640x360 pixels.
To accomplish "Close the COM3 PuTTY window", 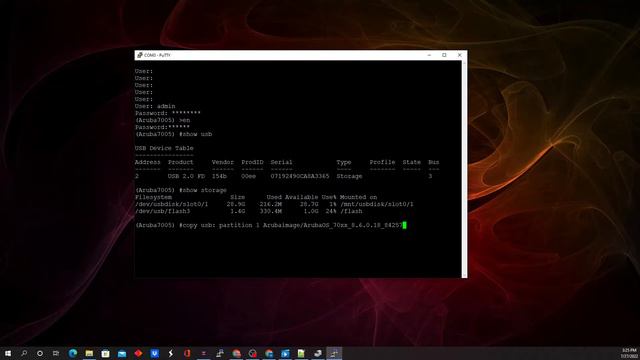I will point(460,55).
